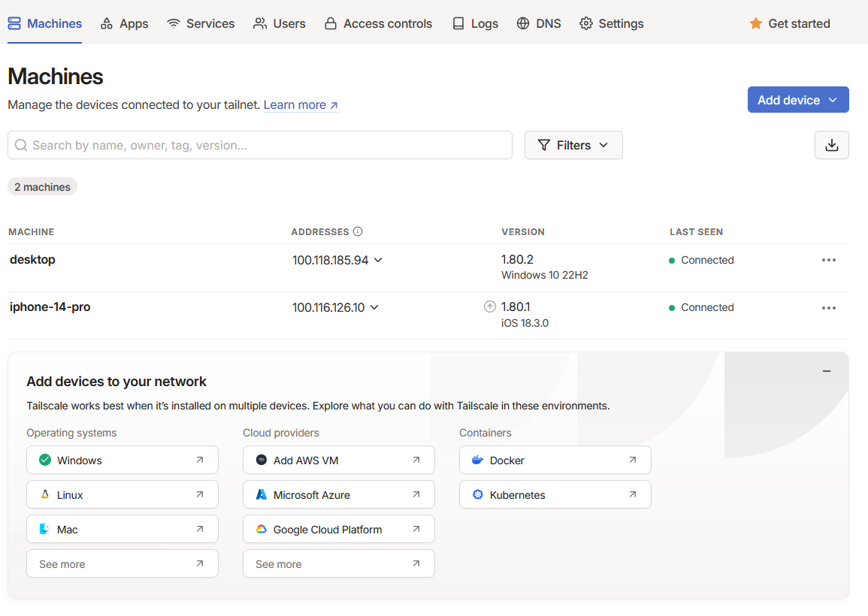Click the MACHINE column header
Image resolution: width=868 pixels, height=616 pixels.
pyautogui.click(x=31, y=232)
